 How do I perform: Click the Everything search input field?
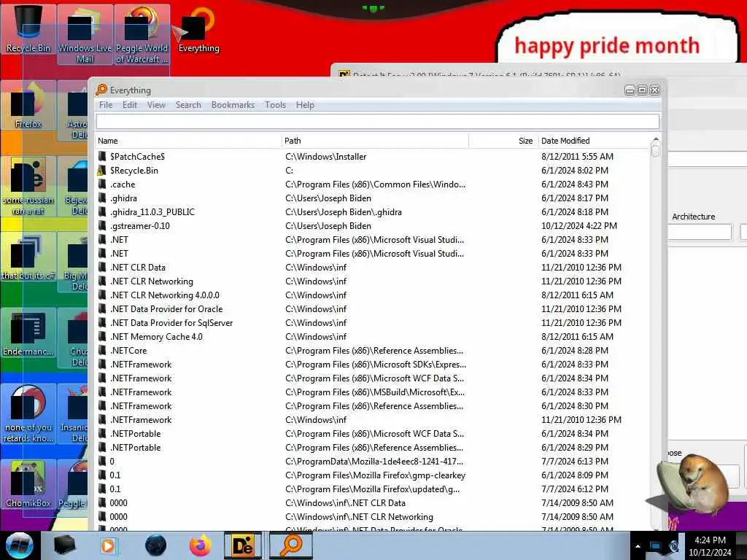[x=378, y=122]
